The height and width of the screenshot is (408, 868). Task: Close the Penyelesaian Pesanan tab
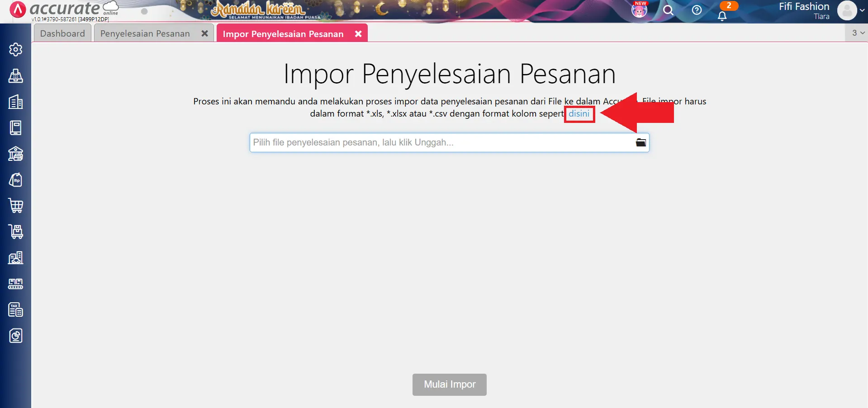(x=204, y=33)
